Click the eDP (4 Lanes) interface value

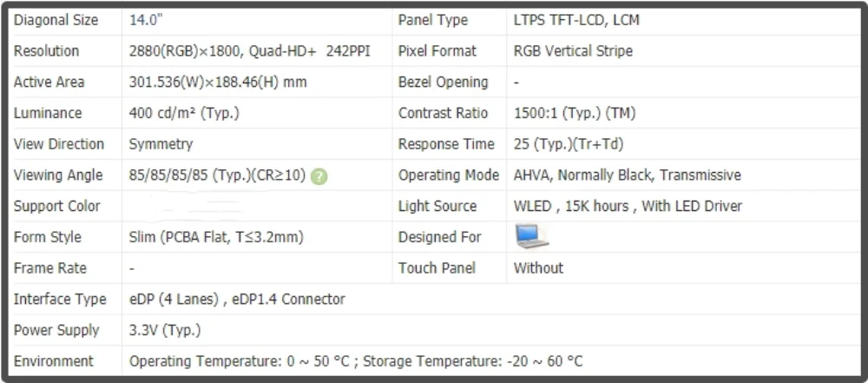[x=237, y=300]
